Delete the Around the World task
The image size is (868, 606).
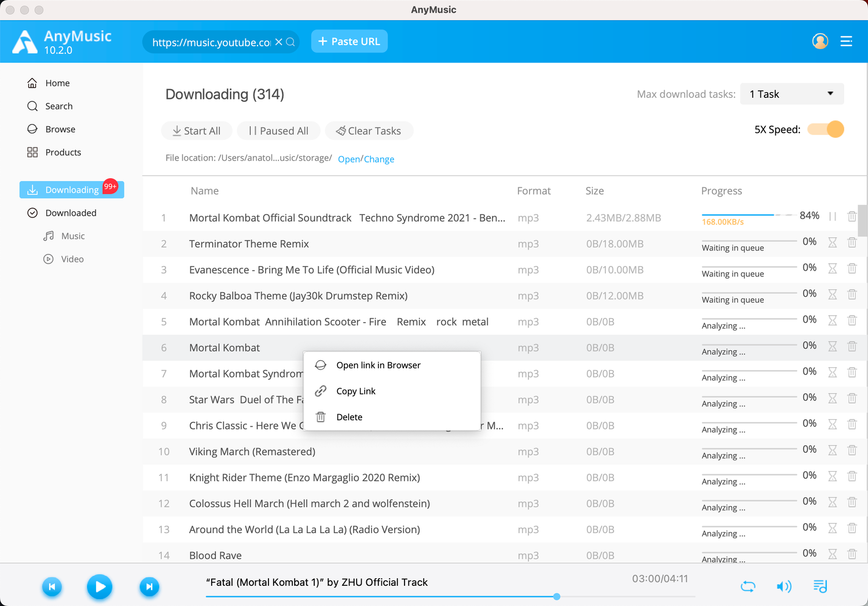(x=852, y=529)
